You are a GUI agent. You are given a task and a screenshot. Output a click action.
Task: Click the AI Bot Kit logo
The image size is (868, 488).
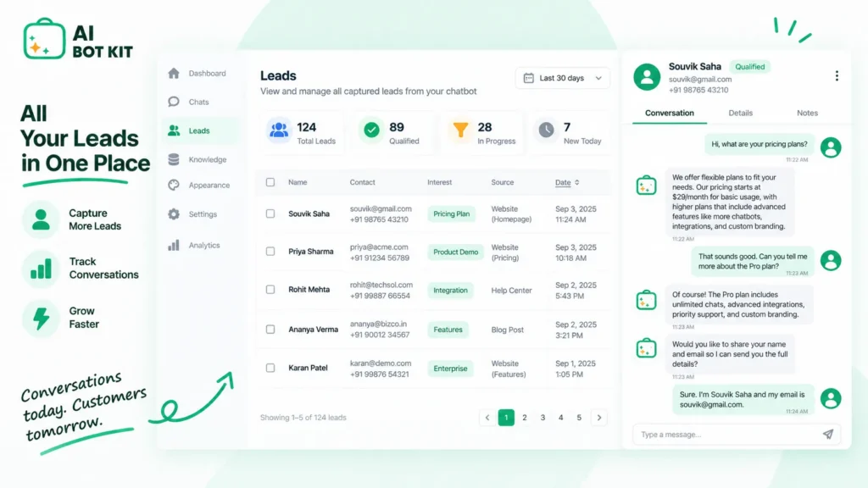pos(78,41)
